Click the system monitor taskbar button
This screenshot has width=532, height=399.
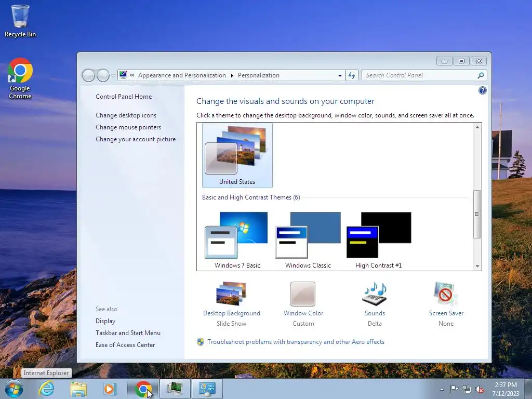[x=175, y=389]
